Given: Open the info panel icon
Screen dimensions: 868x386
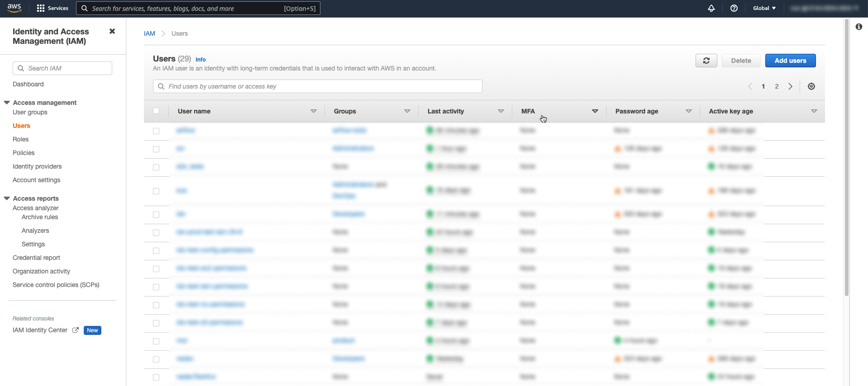Looking at the screenshot, I should coord(859,27).
